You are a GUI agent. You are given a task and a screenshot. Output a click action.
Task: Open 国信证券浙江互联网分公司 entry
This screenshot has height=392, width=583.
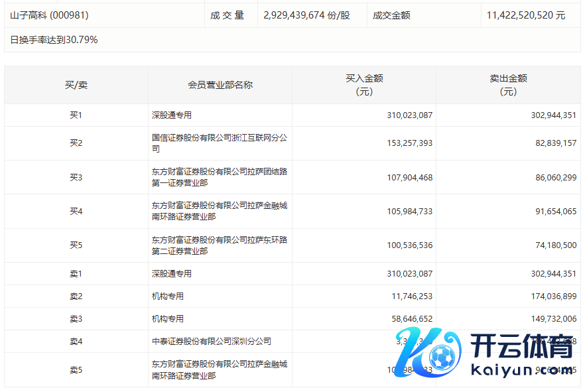(220, 143)
